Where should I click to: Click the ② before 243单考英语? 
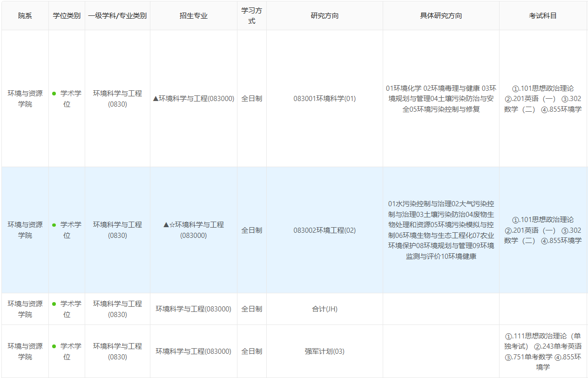pyautogui.click(x=538, y=346)
